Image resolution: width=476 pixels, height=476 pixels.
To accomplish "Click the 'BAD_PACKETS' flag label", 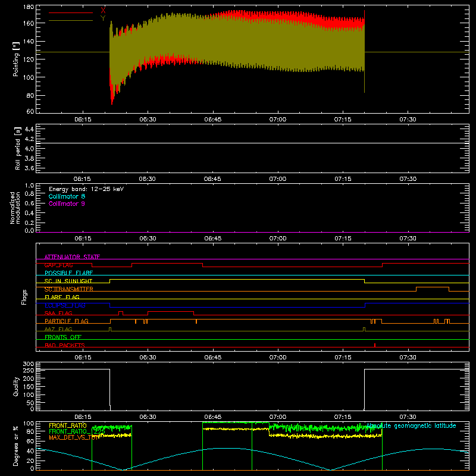I will click(x=65, y=345).
